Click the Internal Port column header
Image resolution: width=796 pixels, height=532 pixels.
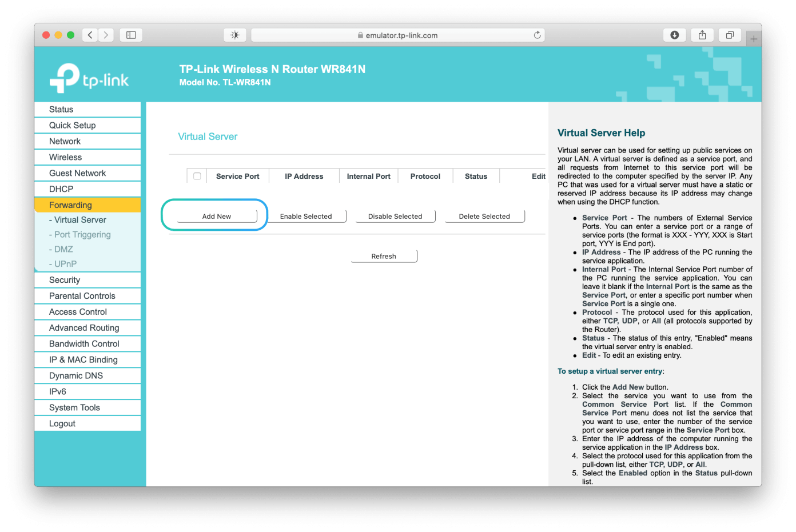[369, 177]
